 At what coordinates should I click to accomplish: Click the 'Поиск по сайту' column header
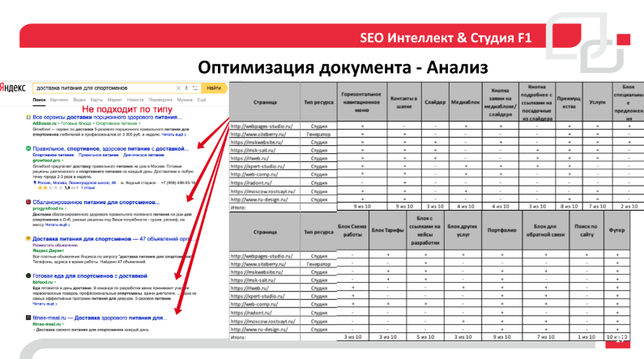[x=586, y=230]
